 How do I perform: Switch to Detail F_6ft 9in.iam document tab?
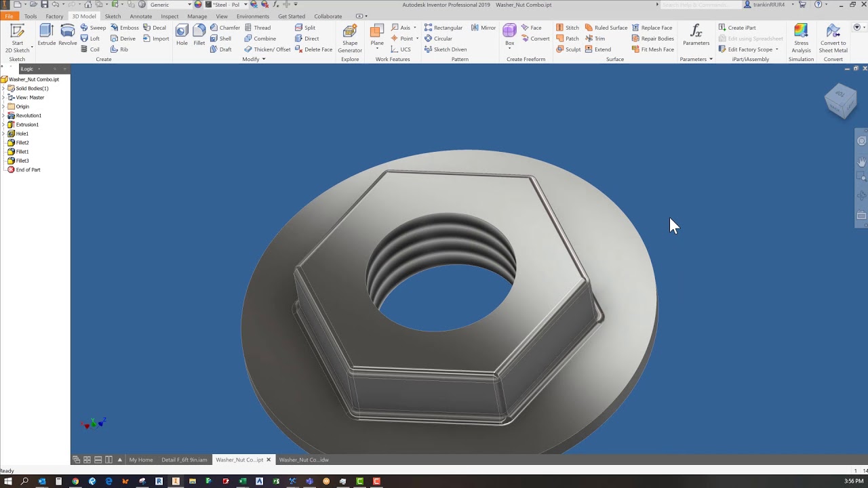tap(184, 460)
